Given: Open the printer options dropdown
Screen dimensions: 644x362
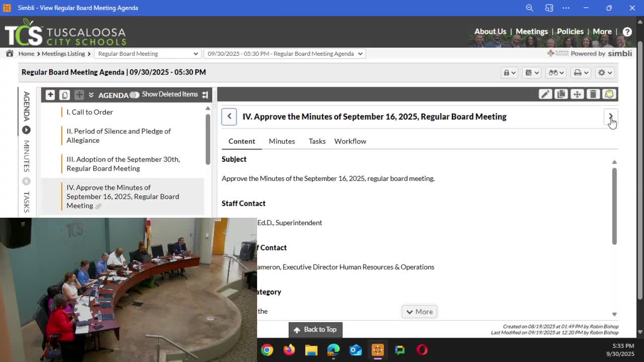Looking at the screenshot, I should coord(581,72).
